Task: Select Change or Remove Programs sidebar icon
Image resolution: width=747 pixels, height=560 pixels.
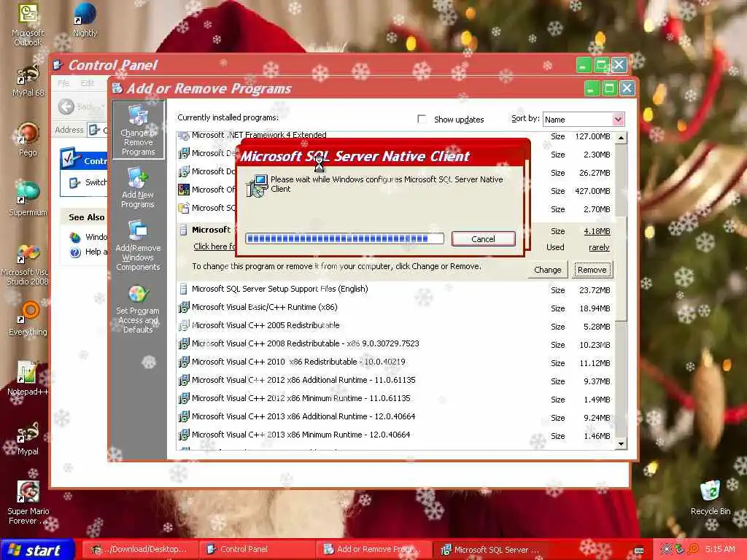Action: [138, 130]
